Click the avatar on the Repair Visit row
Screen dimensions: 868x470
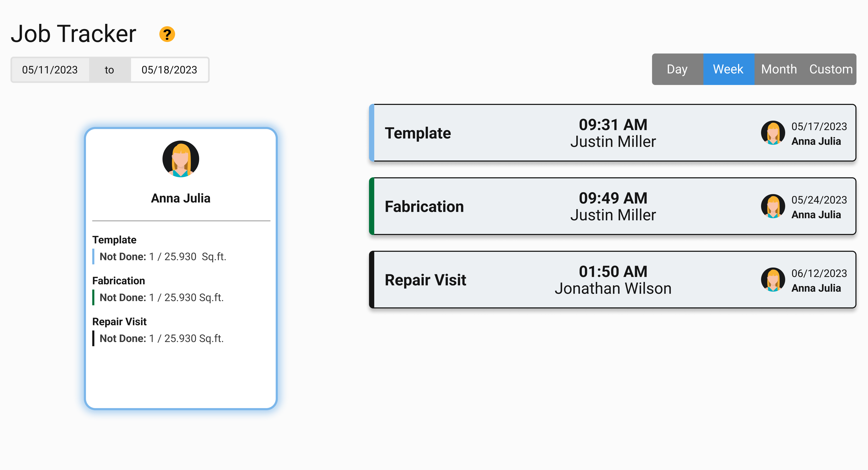point(773,280)
